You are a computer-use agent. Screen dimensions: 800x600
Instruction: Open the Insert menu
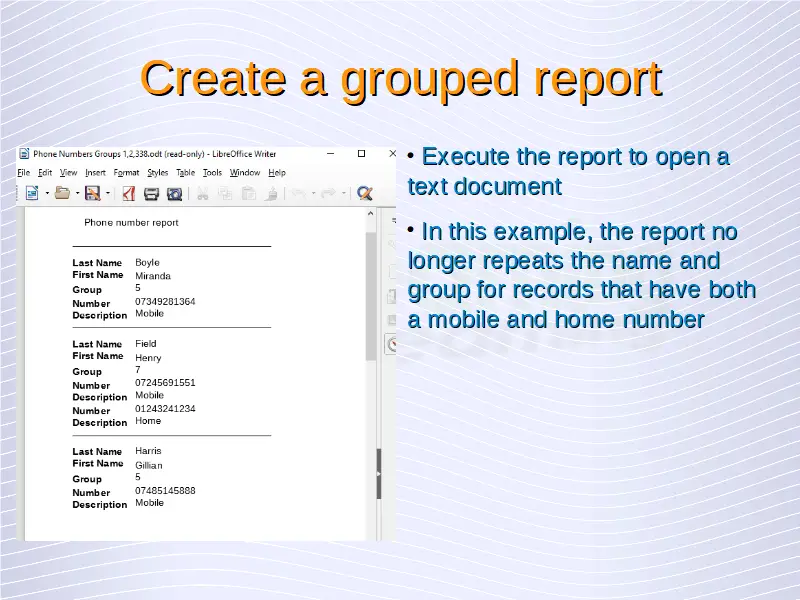pos(95,172)
